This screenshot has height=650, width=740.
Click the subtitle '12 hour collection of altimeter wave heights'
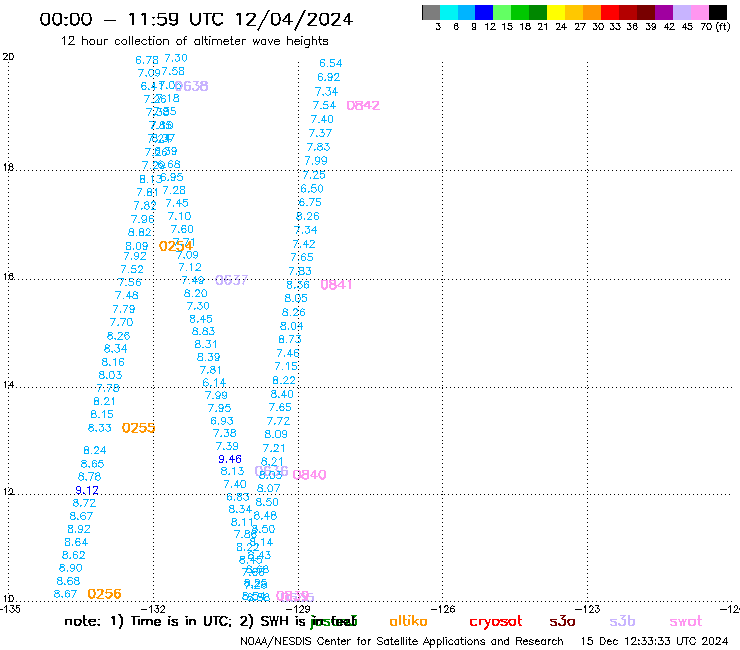(194, 41)
